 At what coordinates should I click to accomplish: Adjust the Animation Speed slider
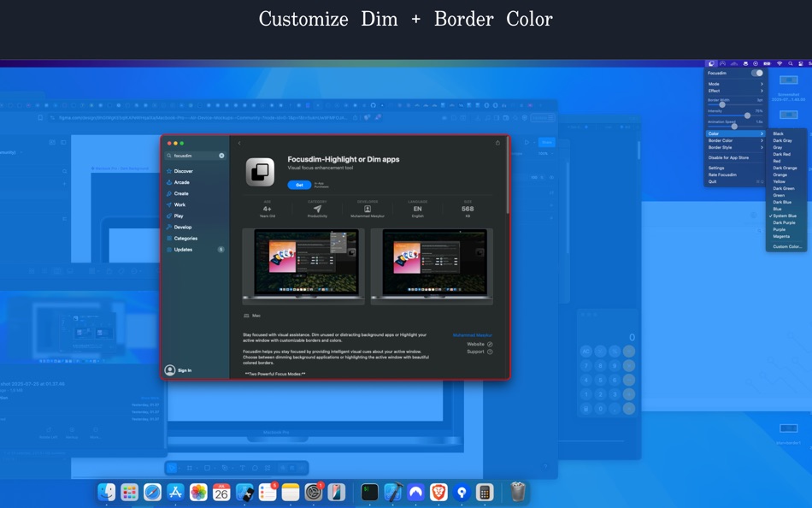735,126
